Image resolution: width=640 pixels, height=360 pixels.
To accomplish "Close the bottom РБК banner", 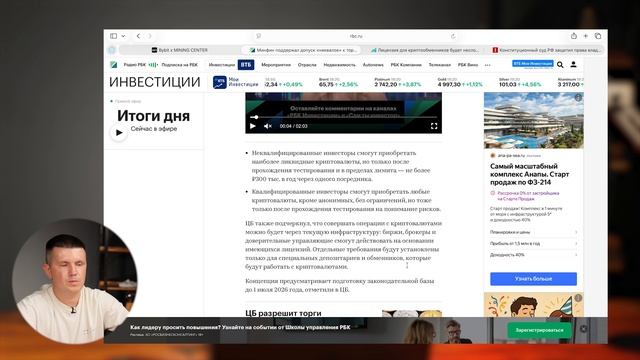I will click(x=583, y=329).
